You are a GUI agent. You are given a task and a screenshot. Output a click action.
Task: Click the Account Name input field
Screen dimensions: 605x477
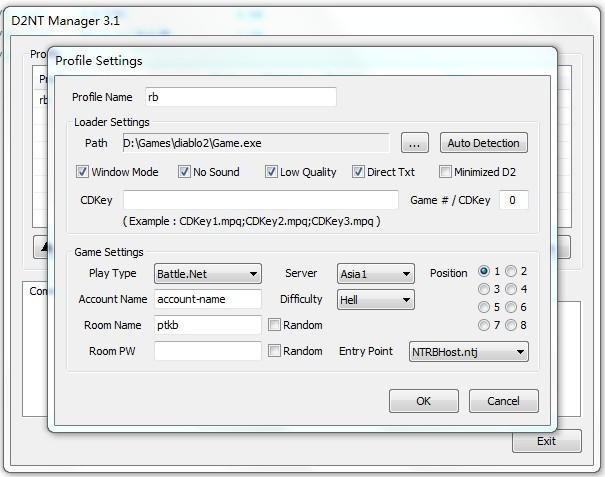(x=208, y=299)
